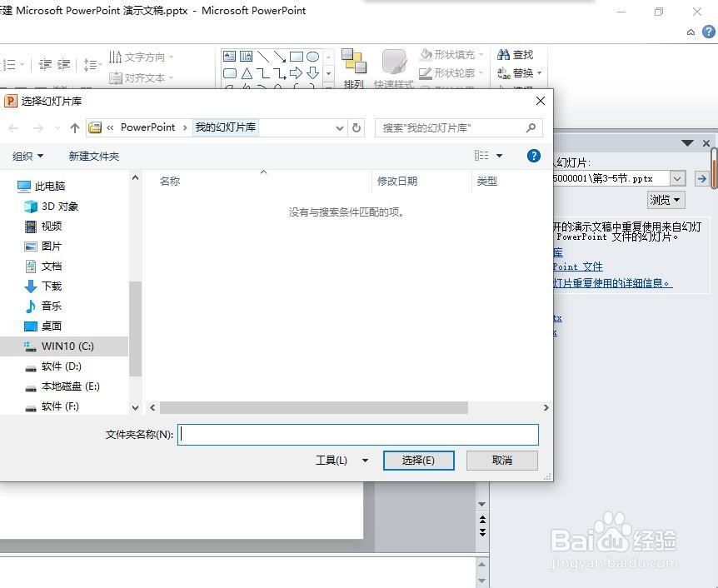Choose the oval shape
Image resolution: width=718 pixels, height=588 pixels.
pos(312,57)
